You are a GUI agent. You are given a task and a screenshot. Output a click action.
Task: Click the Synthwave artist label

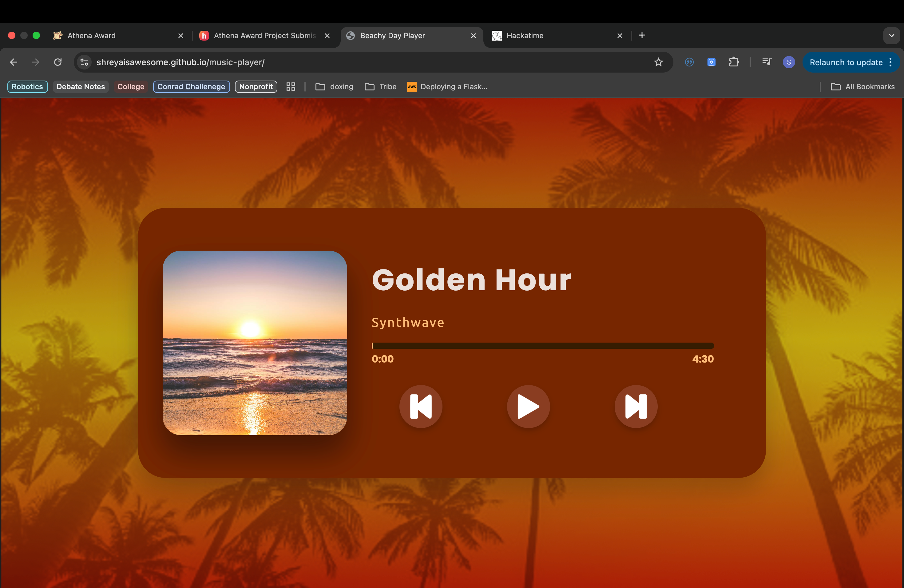pos(408,323)
